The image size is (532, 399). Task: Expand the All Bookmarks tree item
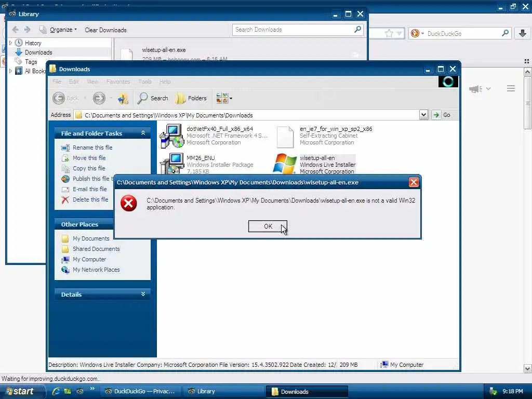10,71
